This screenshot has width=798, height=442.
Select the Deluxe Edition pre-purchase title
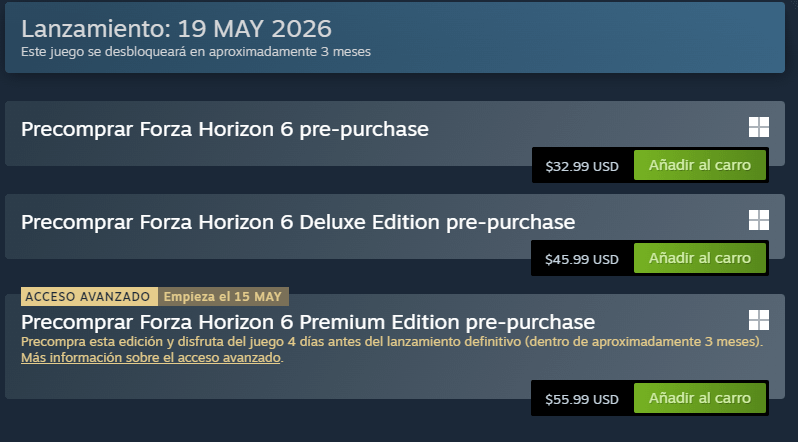(297, 222)
